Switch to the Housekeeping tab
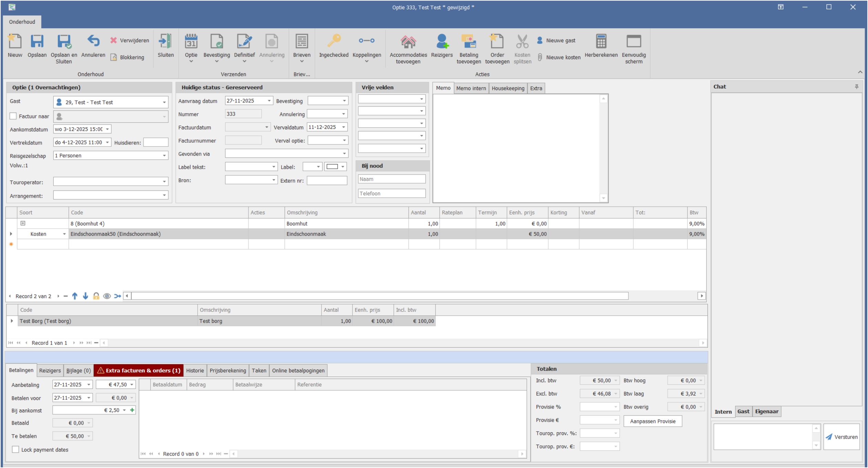The image size is (868, 468). 508,88
